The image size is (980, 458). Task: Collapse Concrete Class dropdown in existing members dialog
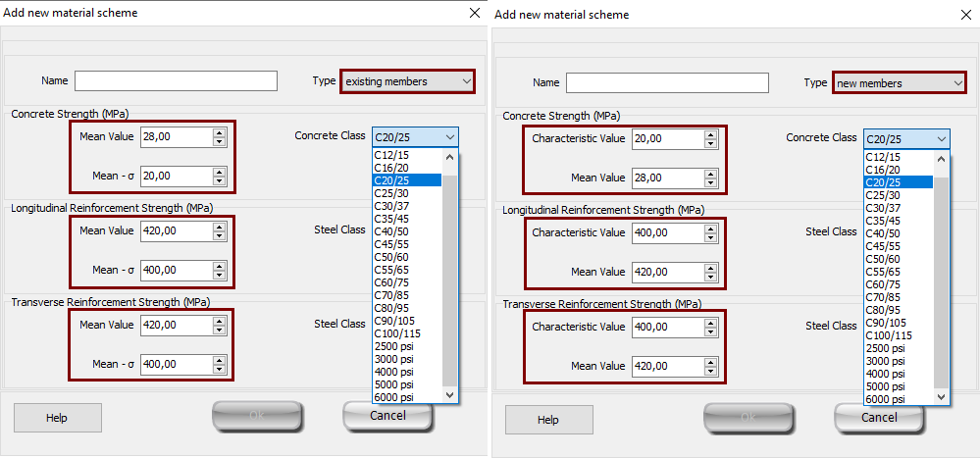pos(449,137)
